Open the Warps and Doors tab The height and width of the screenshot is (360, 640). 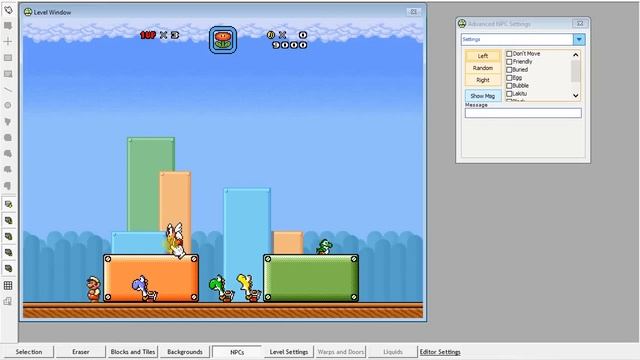tap(341, 352)
